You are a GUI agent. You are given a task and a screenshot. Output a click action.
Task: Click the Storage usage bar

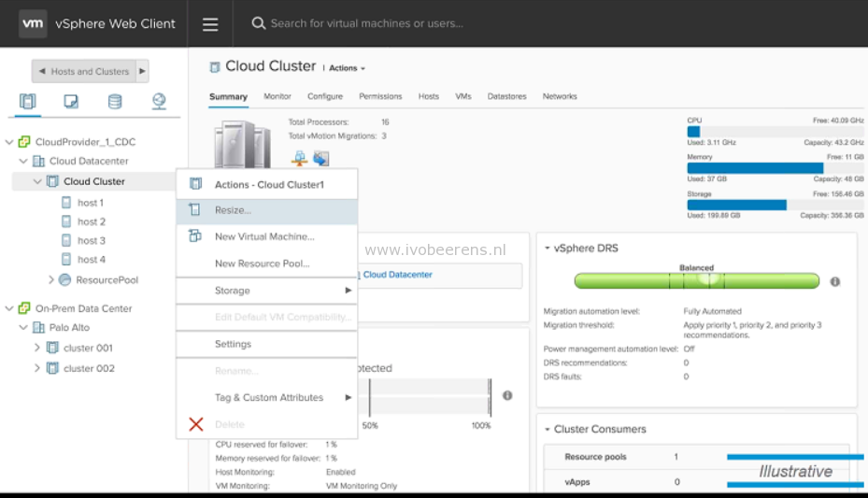coord(775,206)
